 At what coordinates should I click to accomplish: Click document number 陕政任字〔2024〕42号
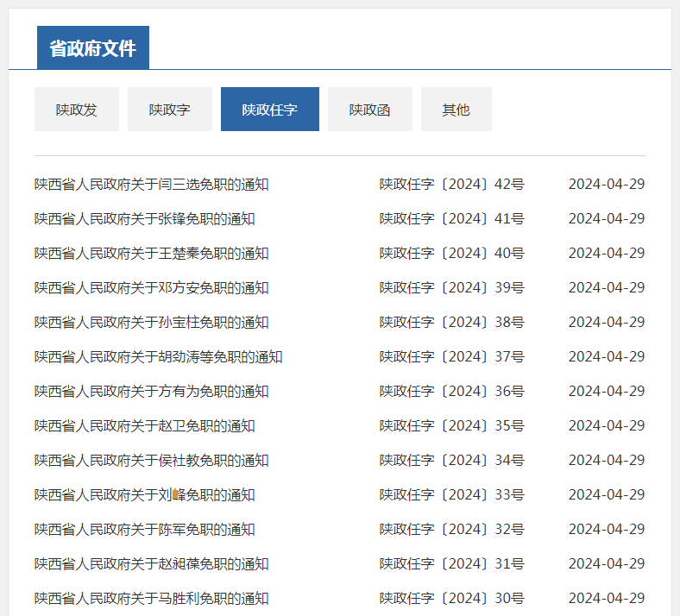(451, 185)
